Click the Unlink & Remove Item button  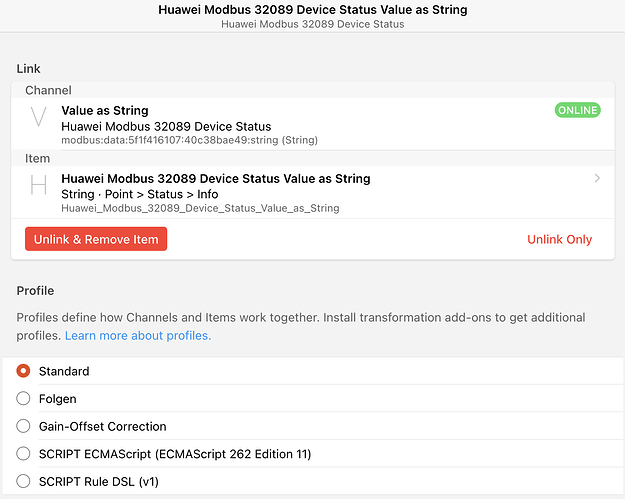pyautogui.click(x=96, y=239)
